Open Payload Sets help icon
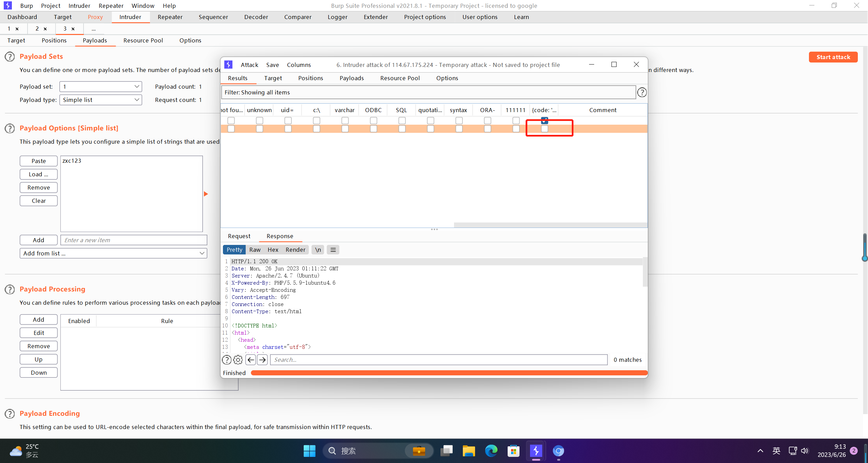868x463 pixels. point(10,56)
